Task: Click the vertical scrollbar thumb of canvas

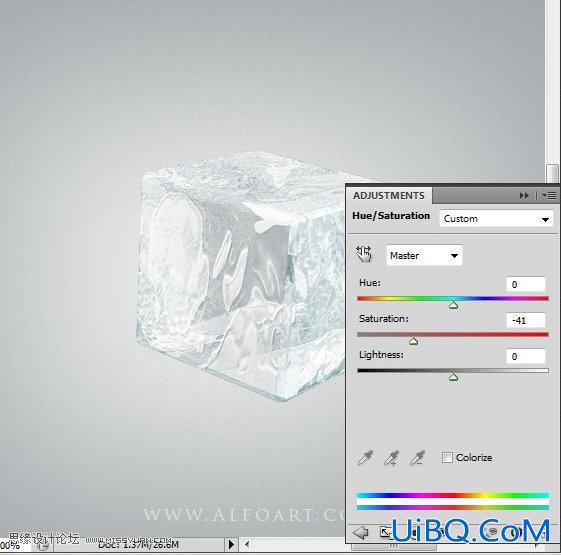Action: [x=552, y=173]
